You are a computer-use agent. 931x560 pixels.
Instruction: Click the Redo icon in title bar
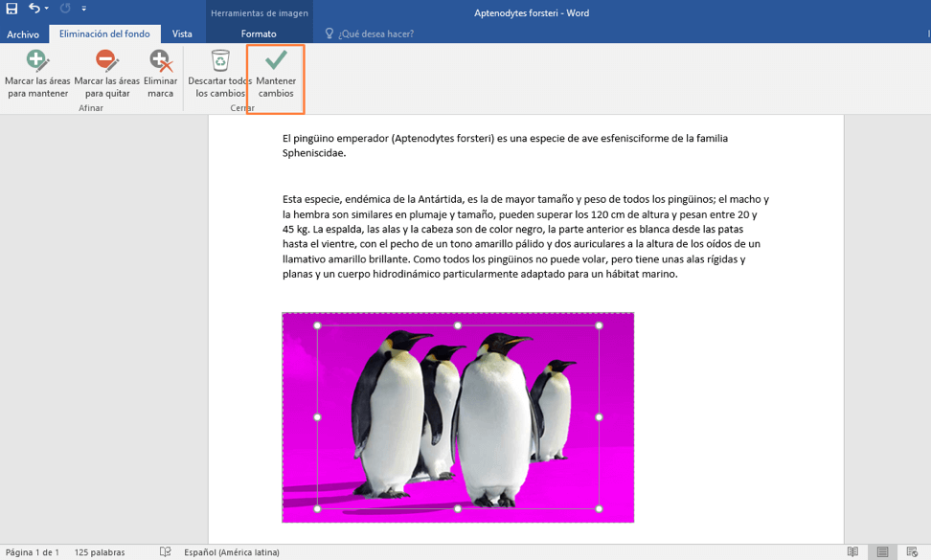tap(65, 9)
